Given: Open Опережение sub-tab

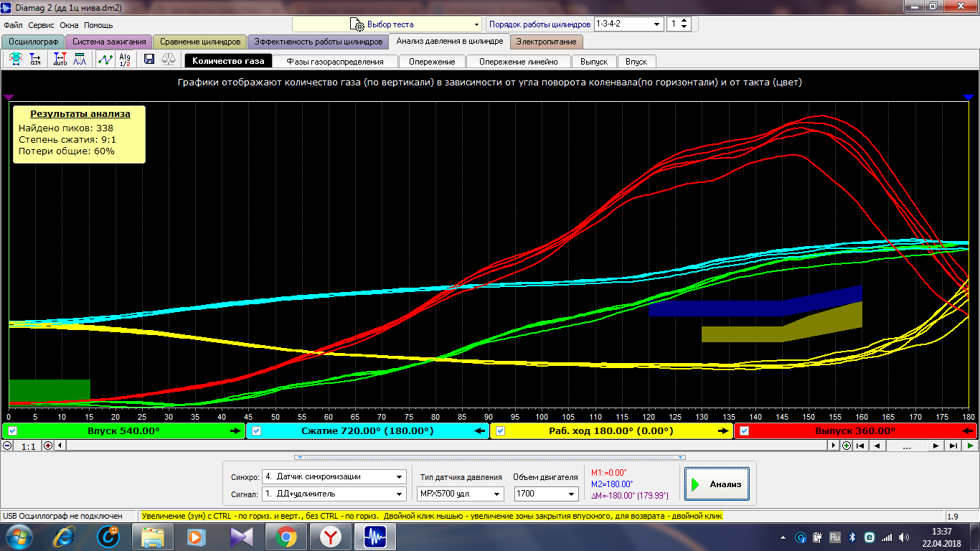Looking at the screenshot, I should (x=432, y=62).
